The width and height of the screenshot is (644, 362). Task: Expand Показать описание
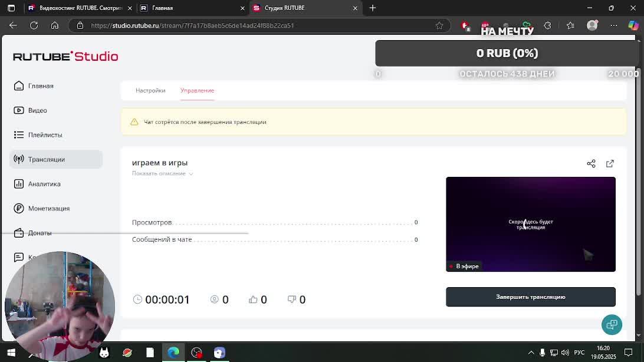162,173
